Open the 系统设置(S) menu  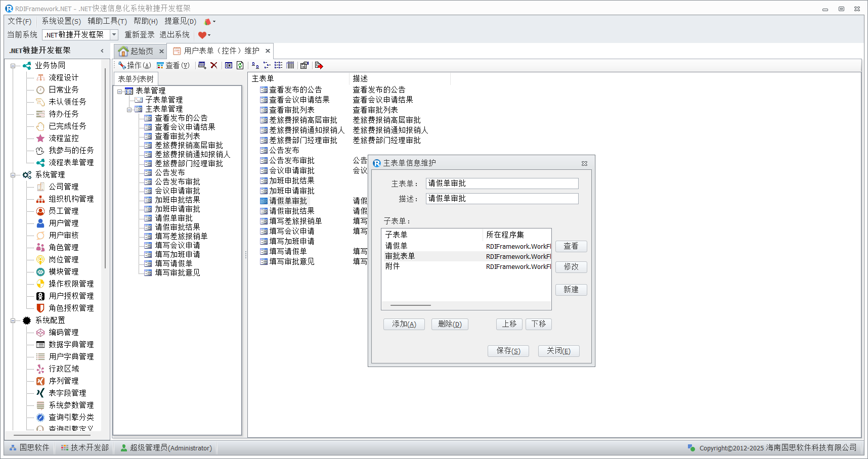(x=61, y=21)
